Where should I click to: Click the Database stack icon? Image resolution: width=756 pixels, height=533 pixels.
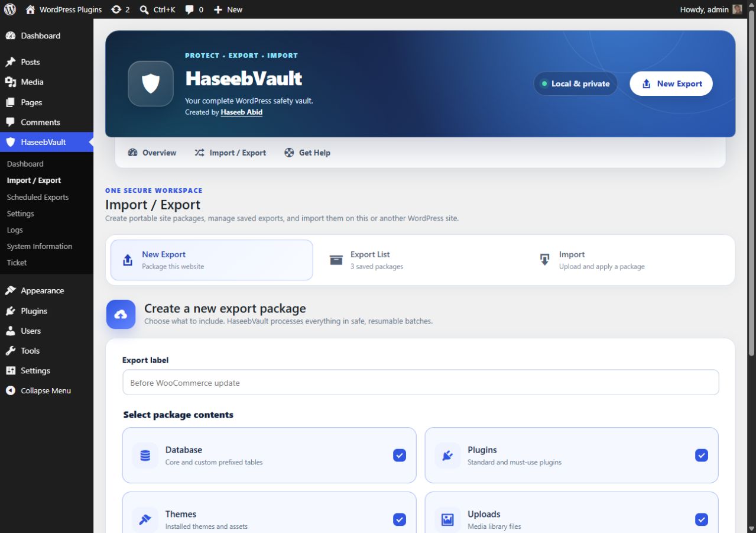pos(145,456)
